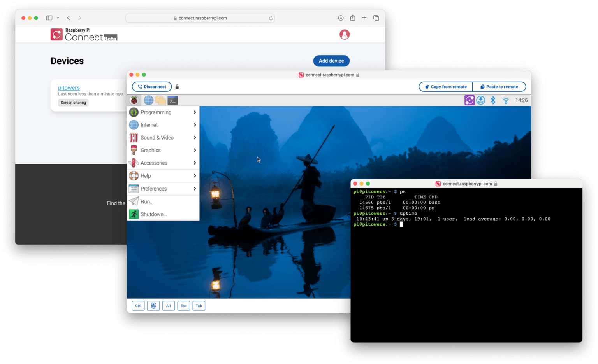Image resolution: width=598 pixels, height=364 pixels.
Task: Open the Internet menu entry
Action: (x=163, y=125)
